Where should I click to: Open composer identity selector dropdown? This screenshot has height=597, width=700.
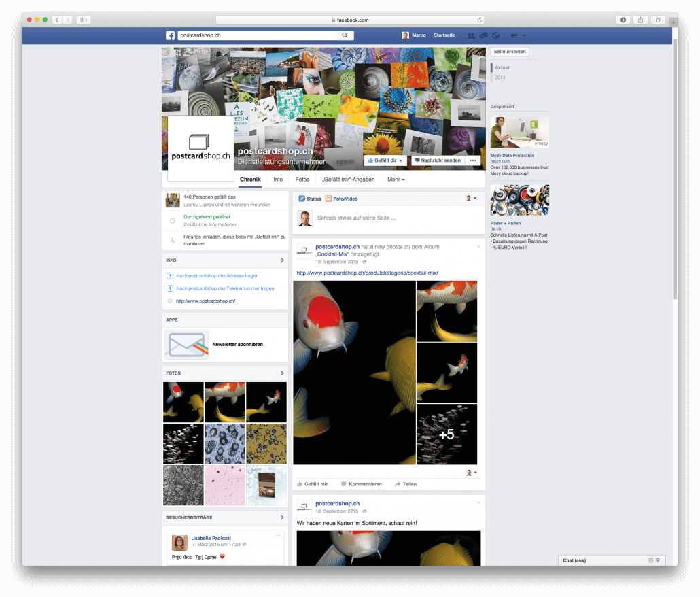tap(472, 199)
